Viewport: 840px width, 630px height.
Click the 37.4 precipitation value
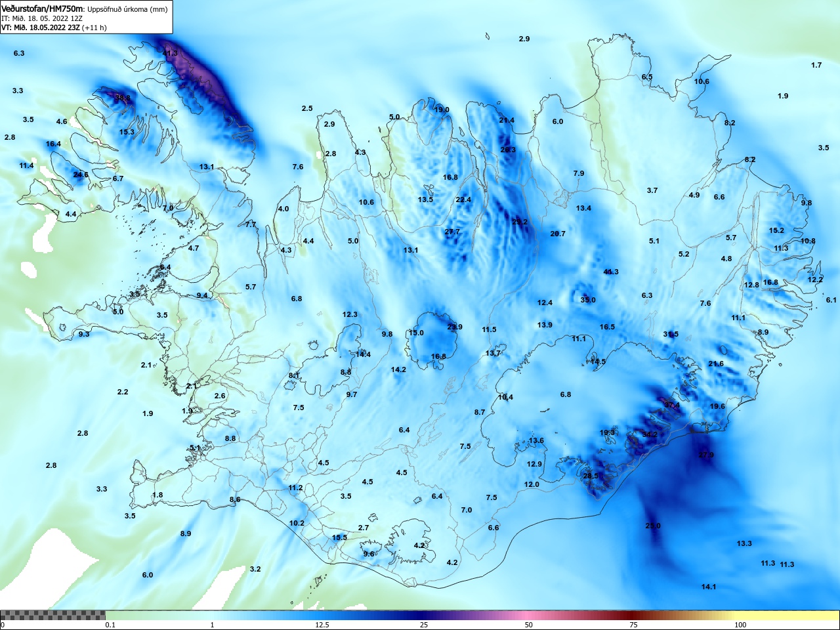(672, 406)
